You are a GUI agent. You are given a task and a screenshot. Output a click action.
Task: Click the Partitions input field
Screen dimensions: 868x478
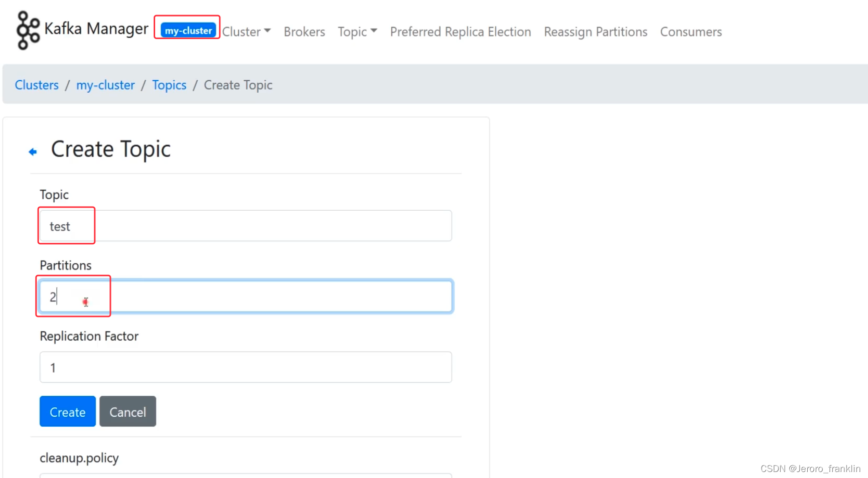245,296
